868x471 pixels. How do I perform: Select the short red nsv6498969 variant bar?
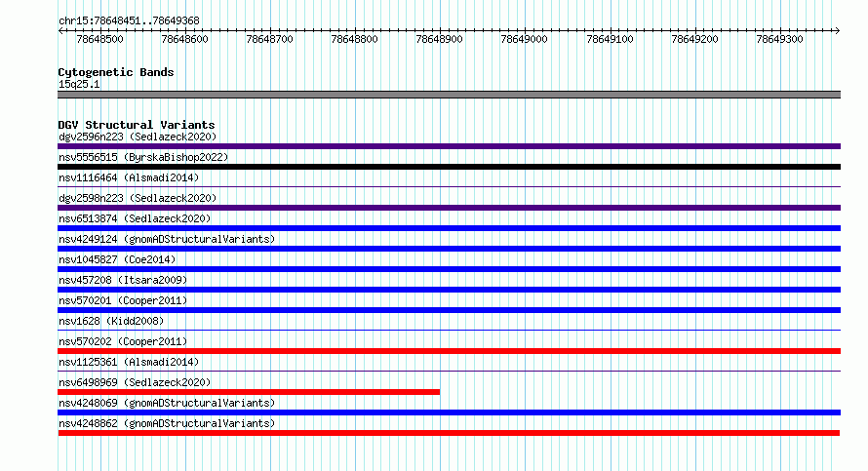[x=249, y=392]
